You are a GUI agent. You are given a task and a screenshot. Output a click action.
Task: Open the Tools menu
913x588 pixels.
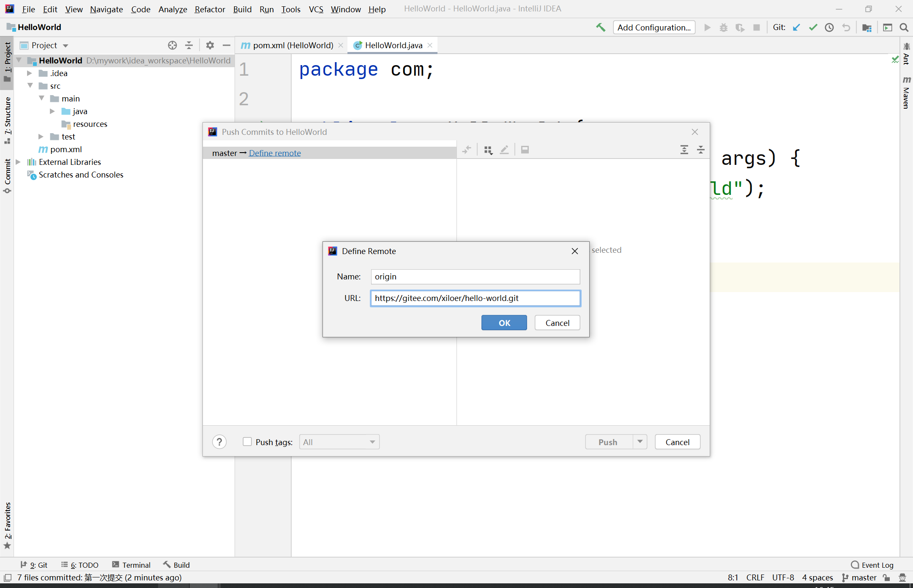coord(291,9)
